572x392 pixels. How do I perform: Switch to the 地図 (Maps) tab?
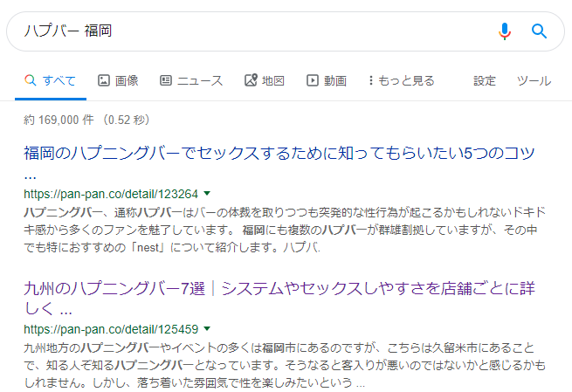[265, 80]
